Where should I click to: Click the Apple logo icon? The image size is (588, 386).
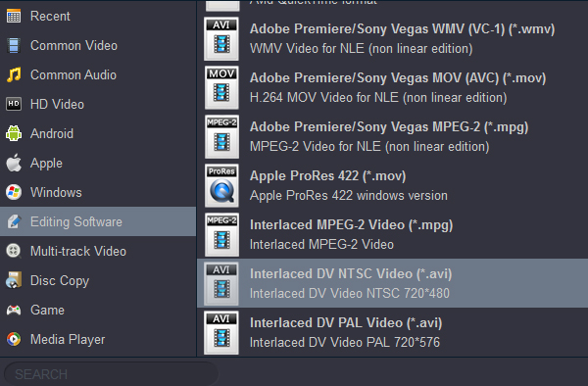pyautogui.click(x=14, y=163)
